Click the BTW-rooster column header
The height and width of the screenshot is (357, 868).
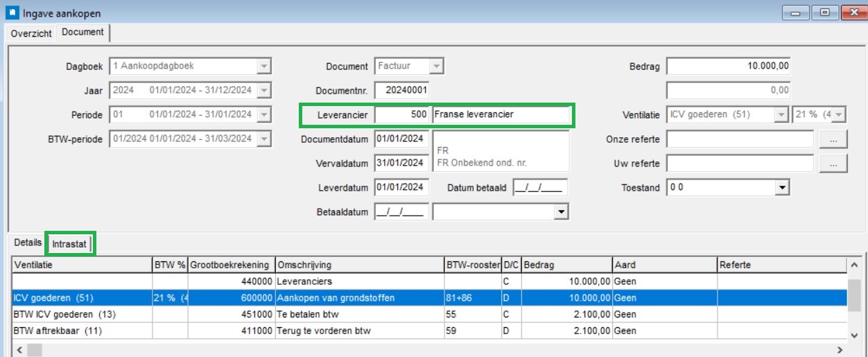pyautogui.click(x=473, y=265)
